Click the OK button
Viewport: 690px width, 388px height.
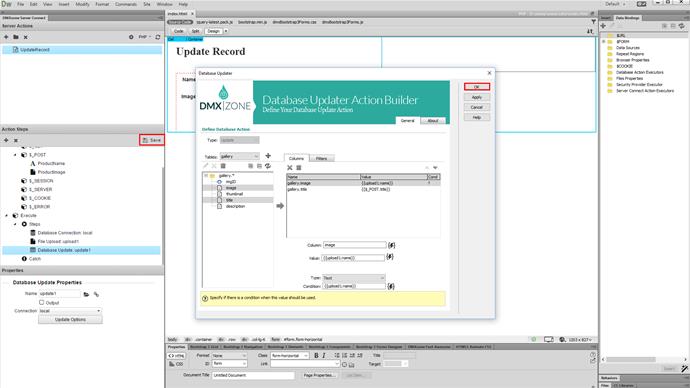[x=477, y=87]
